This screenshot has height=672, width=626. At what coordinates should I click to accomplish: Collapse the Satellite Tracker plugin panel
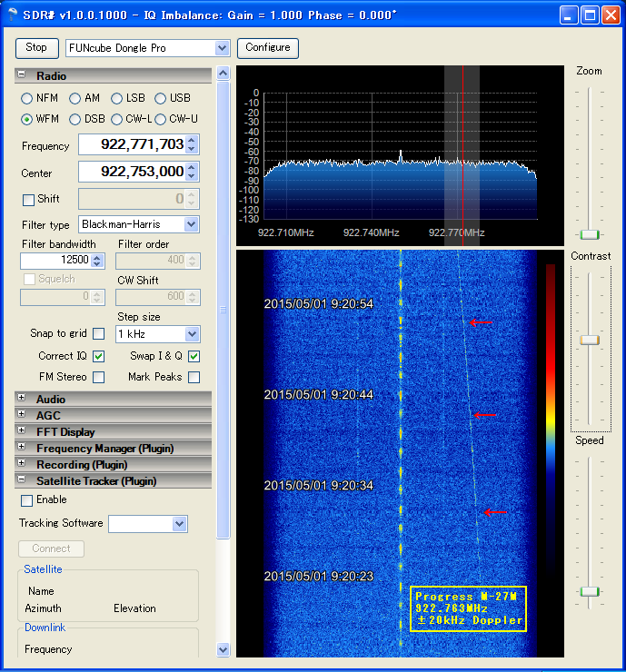[22, 481]
